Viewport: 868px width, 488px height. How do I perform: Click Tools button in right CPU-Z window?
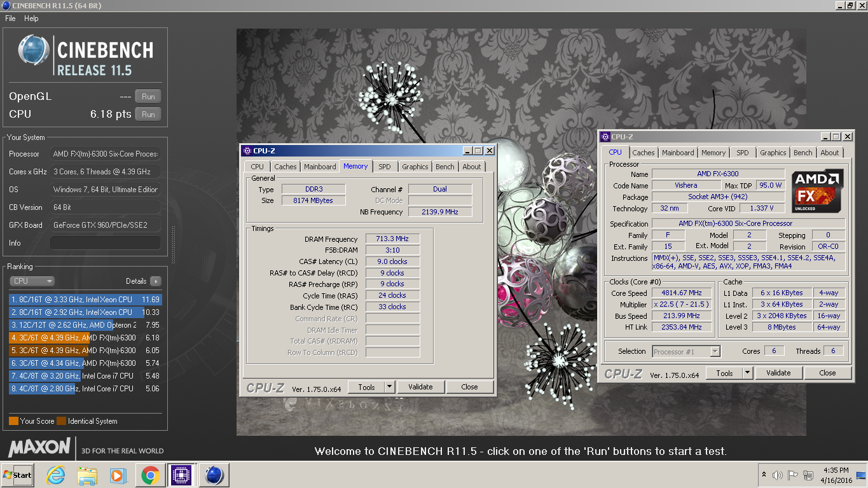(x=724, y=373)
